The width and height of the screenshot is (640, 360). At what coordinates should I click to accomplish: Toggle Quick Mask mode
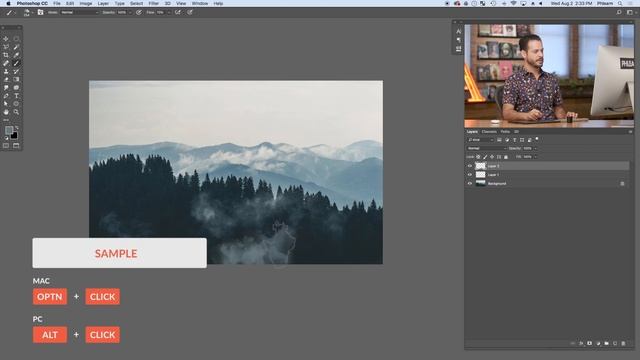[6, 146]
